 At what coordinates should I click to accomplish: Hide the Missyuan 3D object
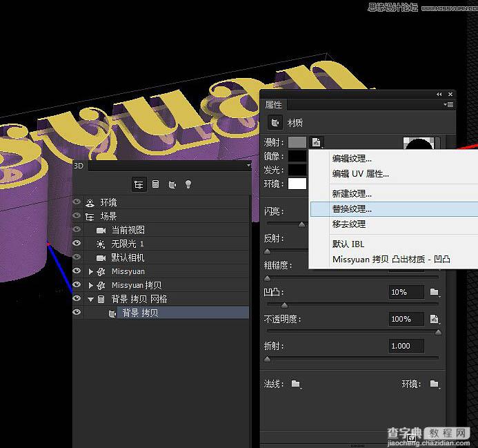77,271
